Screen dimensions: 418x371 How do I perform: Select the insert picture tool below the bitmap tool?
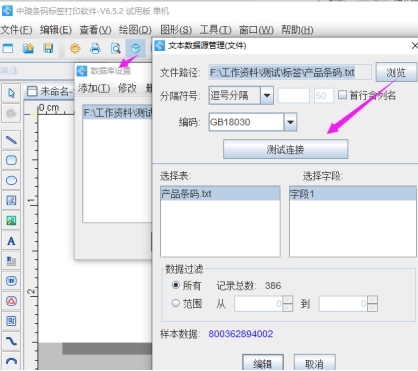11,221
